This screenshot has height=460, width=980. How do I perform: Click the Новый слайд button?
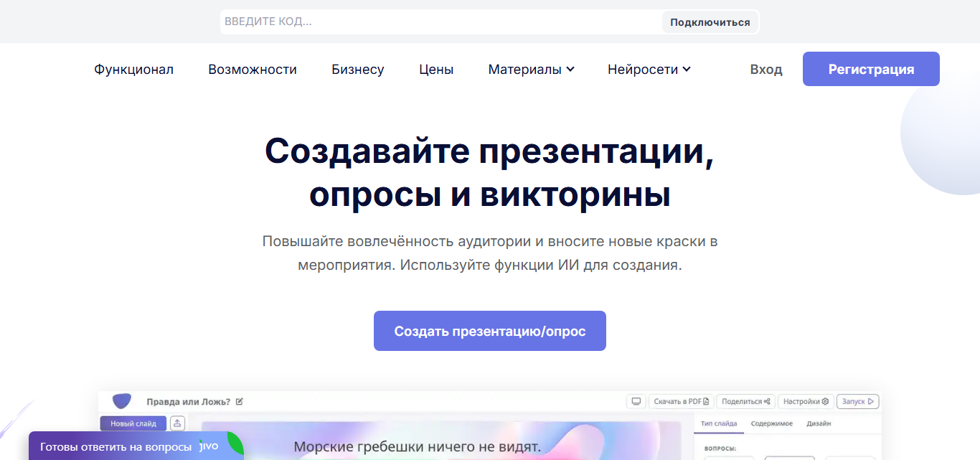(133, 423)
